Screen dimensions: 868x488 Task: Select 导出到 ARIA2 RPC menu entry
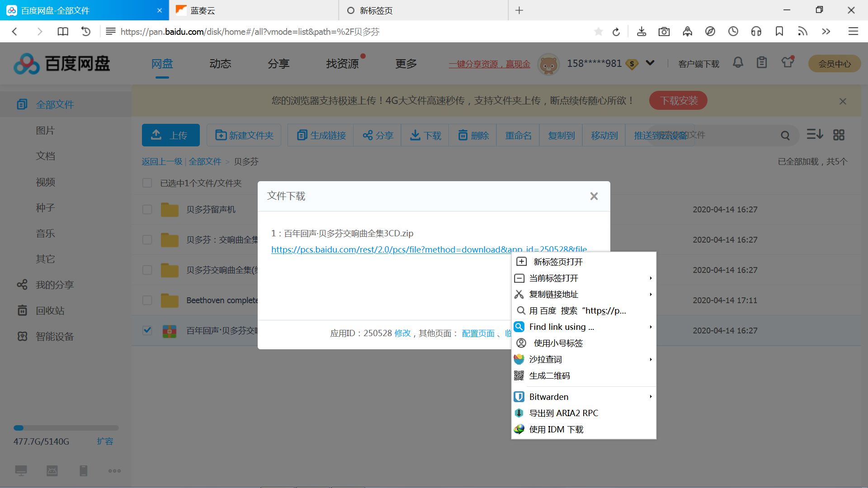[x=563, y=413]
